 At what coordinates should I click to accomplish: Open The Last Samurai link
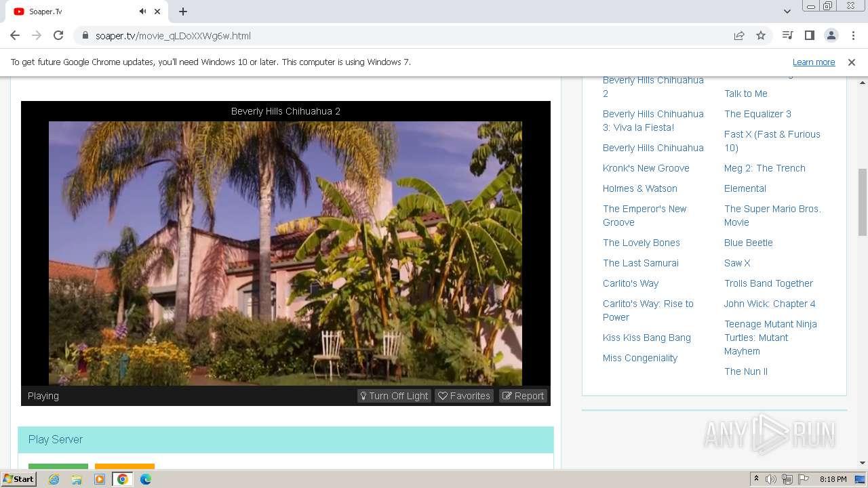point(640,263)
